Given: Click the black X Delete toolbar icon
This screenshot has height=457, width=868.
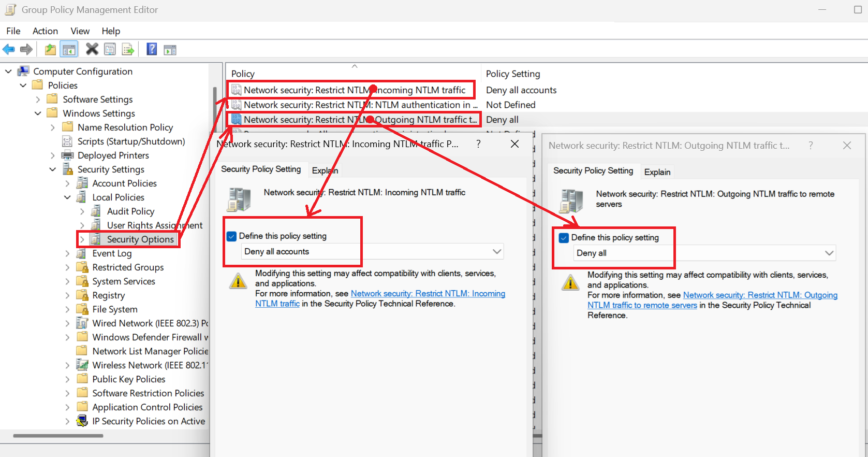Looking at the screenshot, I should (92, 49).
